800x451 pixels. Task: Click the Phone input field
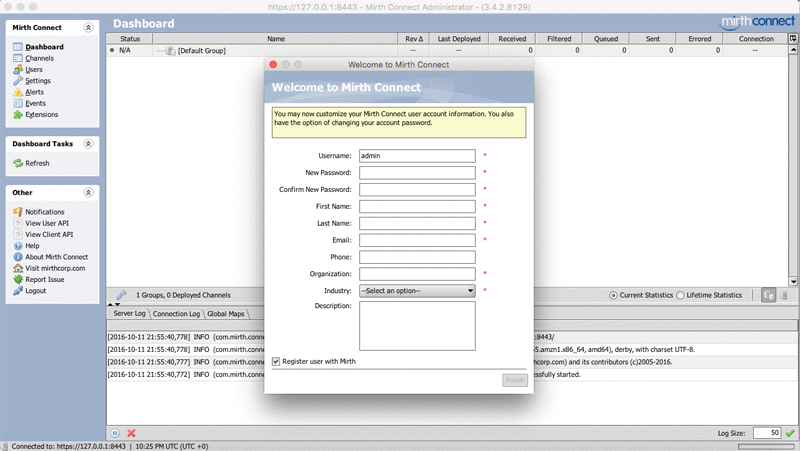pyautogui.click(x=417, y=257)
